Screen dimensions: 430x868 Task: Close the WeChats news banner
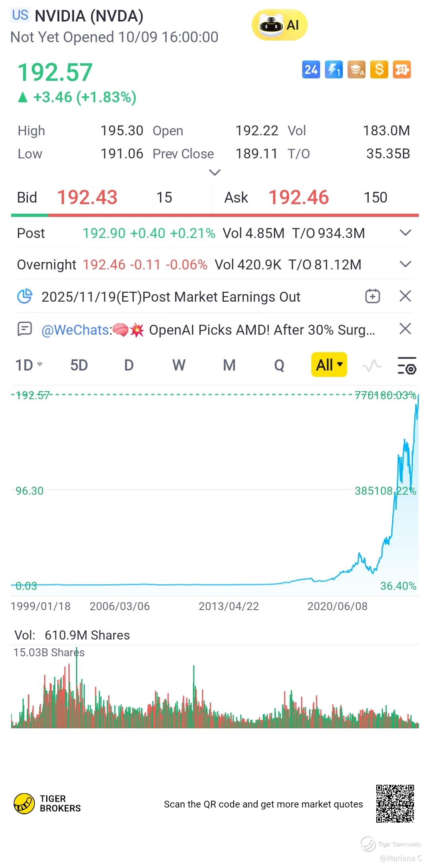(x=405, y=329)
